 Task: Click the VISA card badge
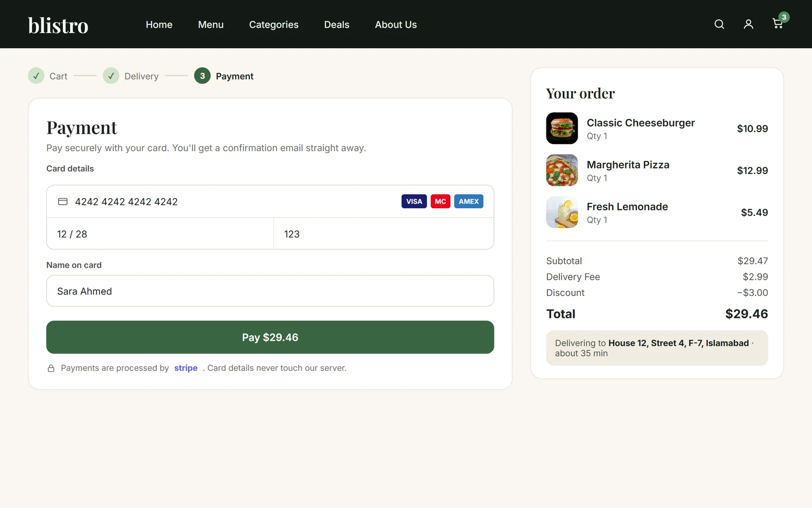click(414, 202)
